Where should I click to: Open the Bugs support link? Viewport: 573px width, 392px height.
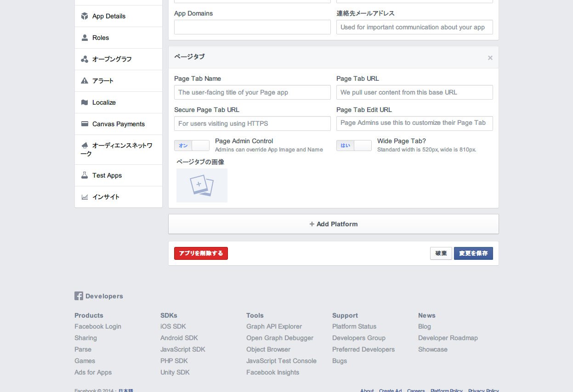pyautogui.click(x=340, y=361)
